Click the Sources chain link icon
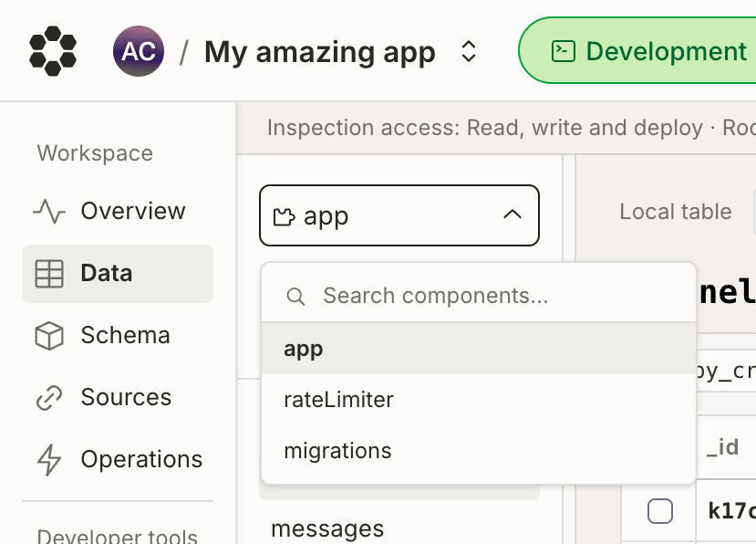This screenshot has height=544, width=756. click(49, 398)
